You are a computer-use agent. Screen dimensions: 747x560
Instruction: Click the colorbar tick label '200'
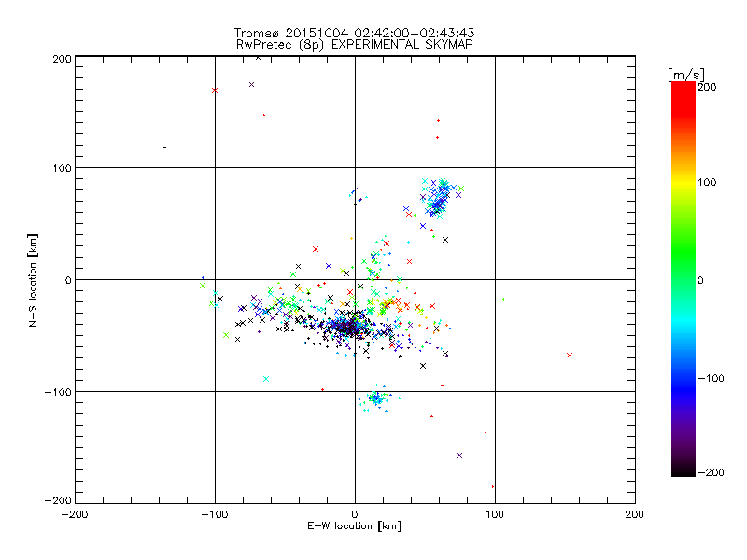707,87
